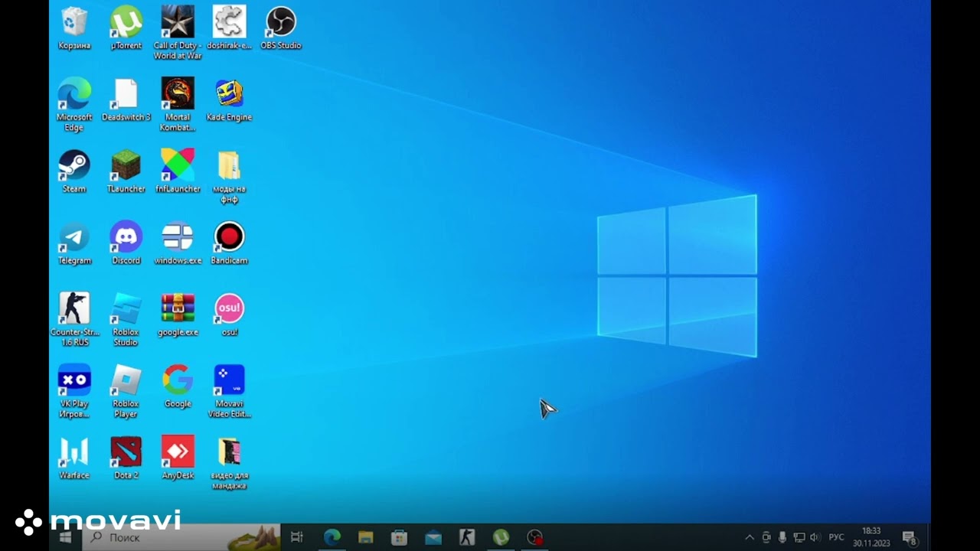Switch to Counter-Strike in the taskbar
The height and width of the screenshot is (551, 980).
coord(467,537)
